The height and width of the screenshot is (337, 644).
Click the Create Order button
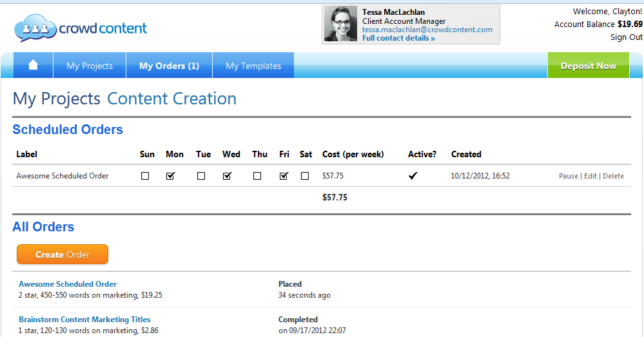63,255
